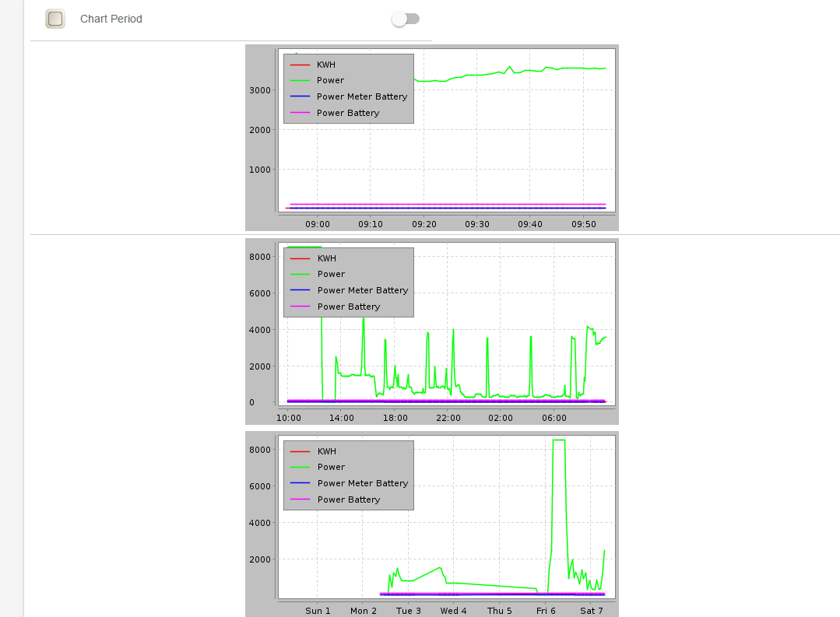Click the green Power line color swatch
840x617 pixels.
300,80
